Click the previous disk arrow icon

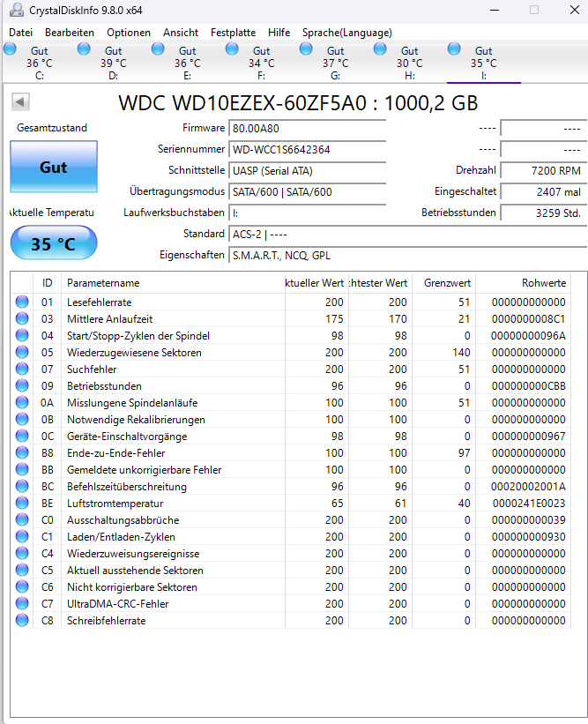21,102
